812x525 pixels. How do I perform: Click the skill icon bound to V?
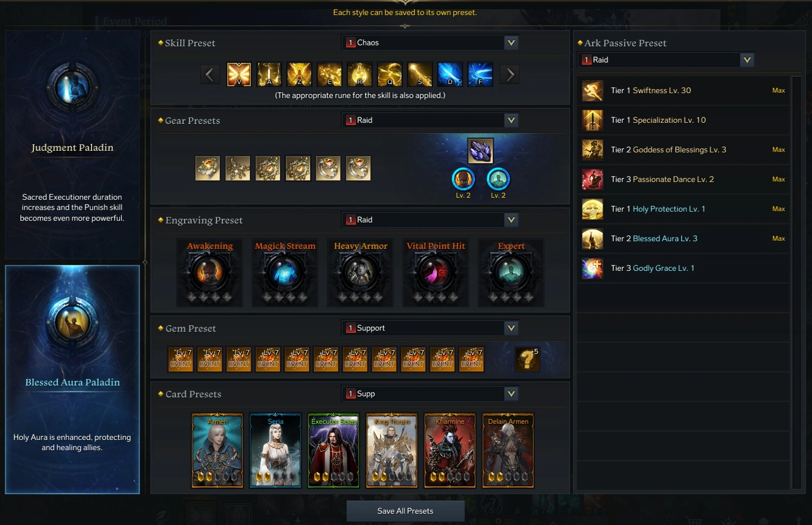click(239, 74)
